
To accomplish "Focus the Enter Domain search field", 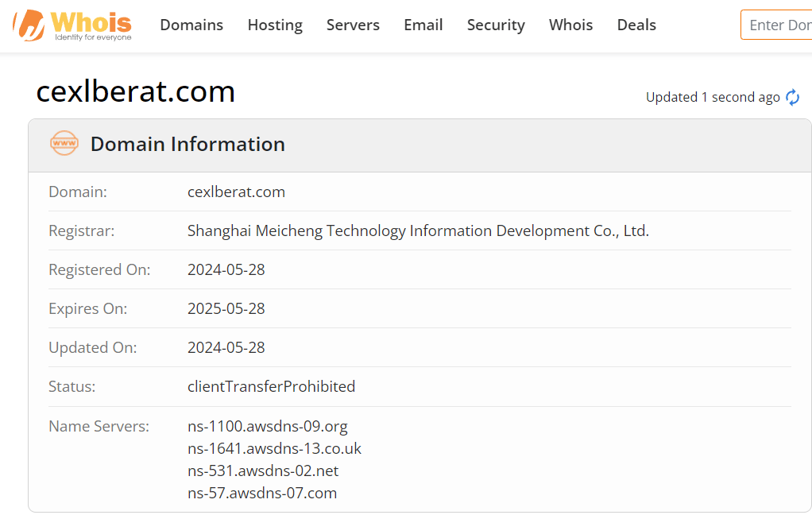I will tap(776, 25).
